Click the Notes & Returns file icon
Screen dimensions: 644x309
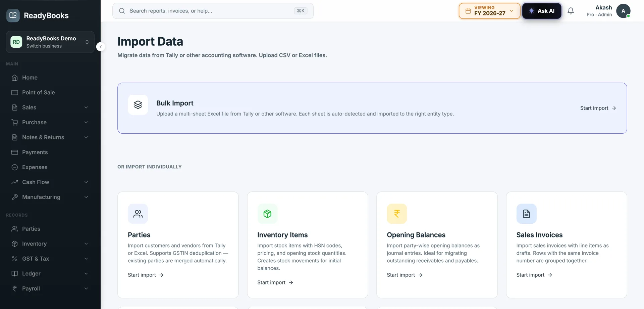click(14, 137)
